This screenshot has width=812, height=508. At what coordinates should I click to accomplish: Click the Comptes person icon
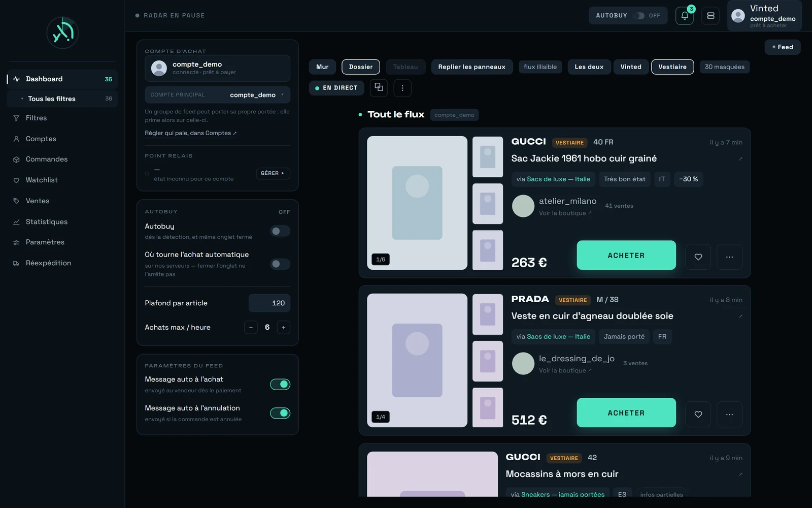(x=16, y=139)
